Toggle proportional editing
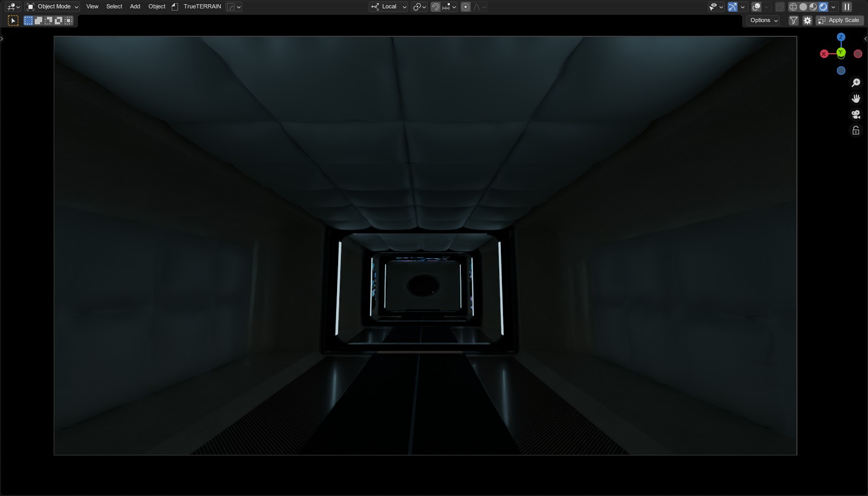 466,7
